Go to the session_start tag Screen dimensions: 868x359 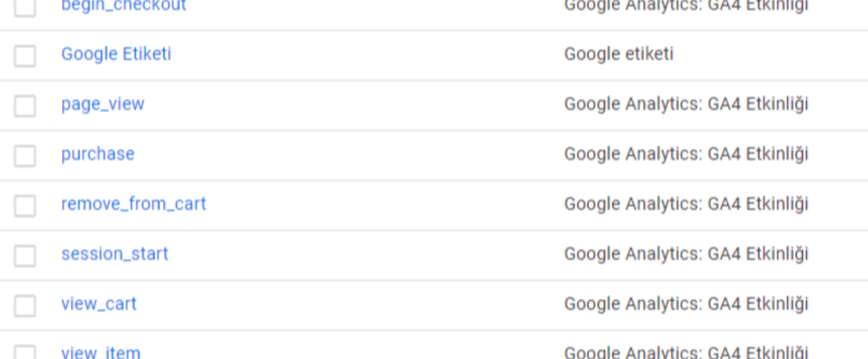pyautogui.click(x=114, y=254)
